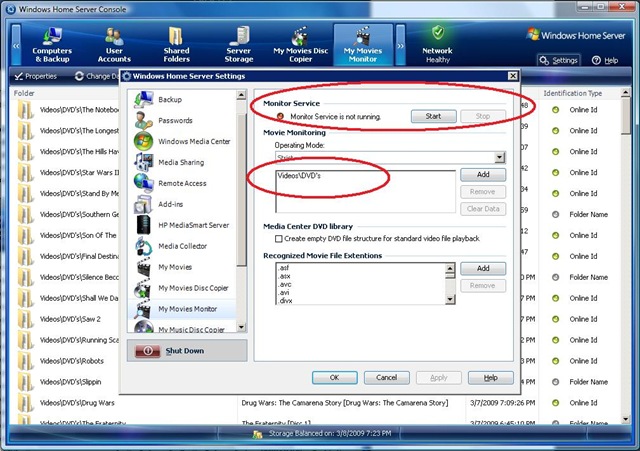Open My Movies Disc Copier settings entry
This screenshot has width=640, height=451.
182,288
